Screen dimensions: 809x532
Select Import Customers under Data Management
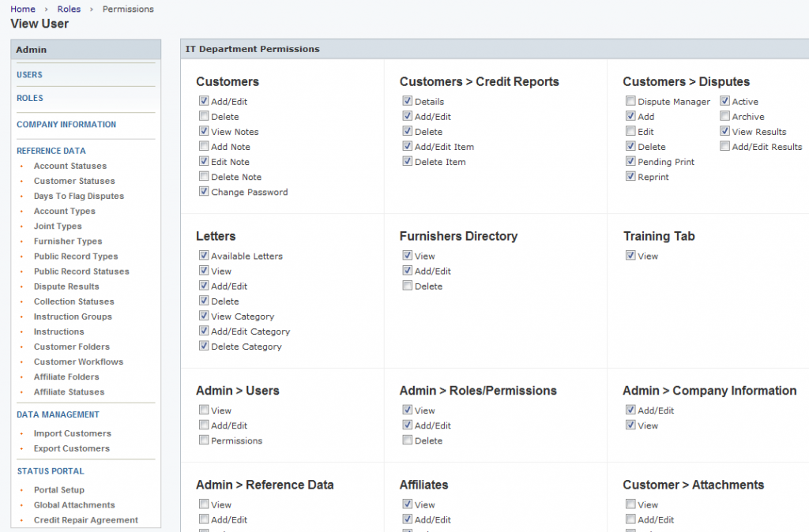pyautogui.click(x=72, y=433)
